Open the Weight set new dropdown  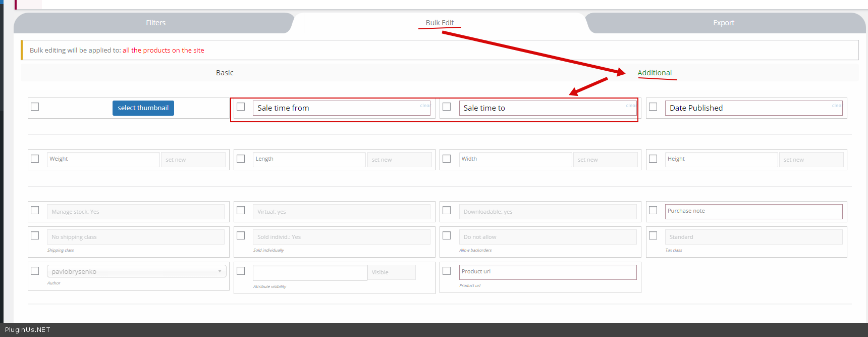[193, 160]
